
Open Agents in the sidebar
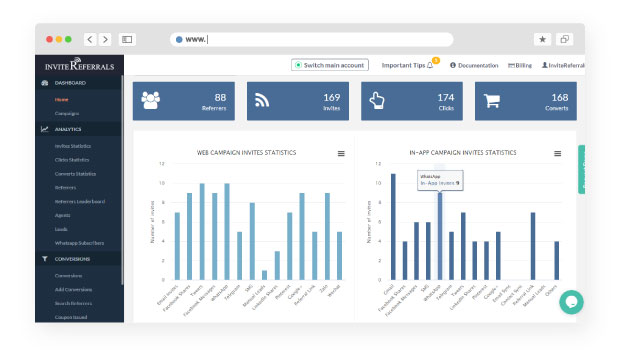point(62,215)
